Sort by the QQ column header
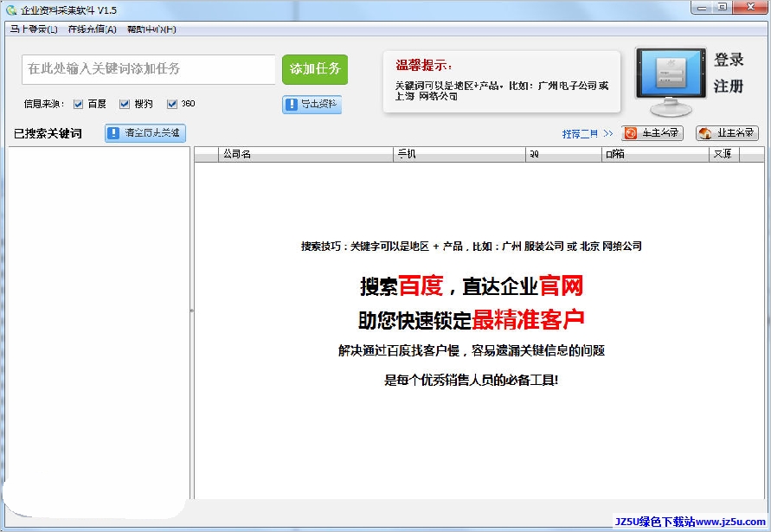Screen dimensions: 771x532 563,154
